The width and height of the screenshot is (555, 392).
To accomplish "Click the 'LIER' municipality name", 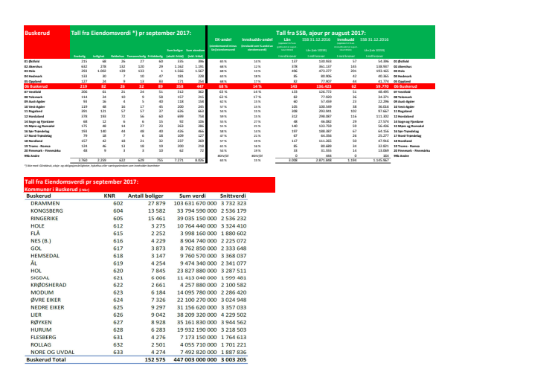I will [36, 315].
